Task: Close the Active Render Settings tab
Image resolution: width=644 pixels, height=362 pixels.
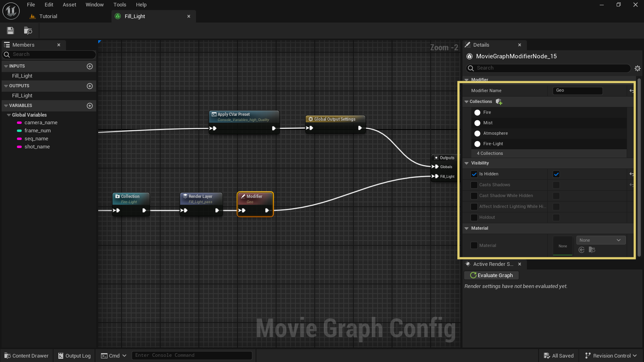Action: pos(520,264)
